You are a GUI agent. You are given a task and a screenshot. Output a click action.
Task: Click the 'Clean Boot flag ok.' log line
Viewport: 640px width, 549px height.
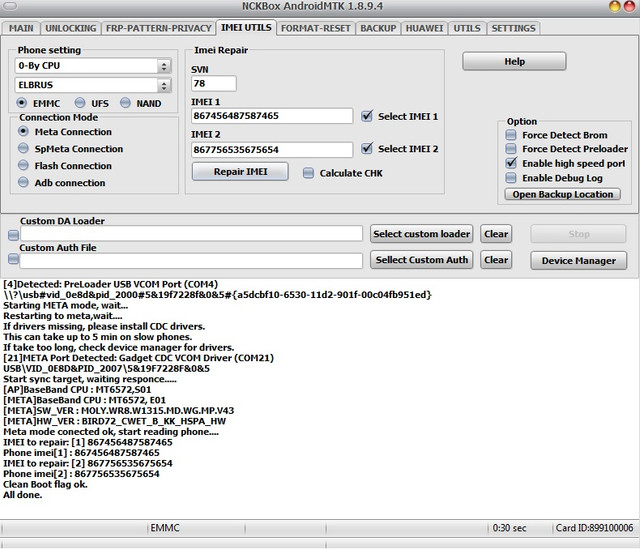(45, 484)
